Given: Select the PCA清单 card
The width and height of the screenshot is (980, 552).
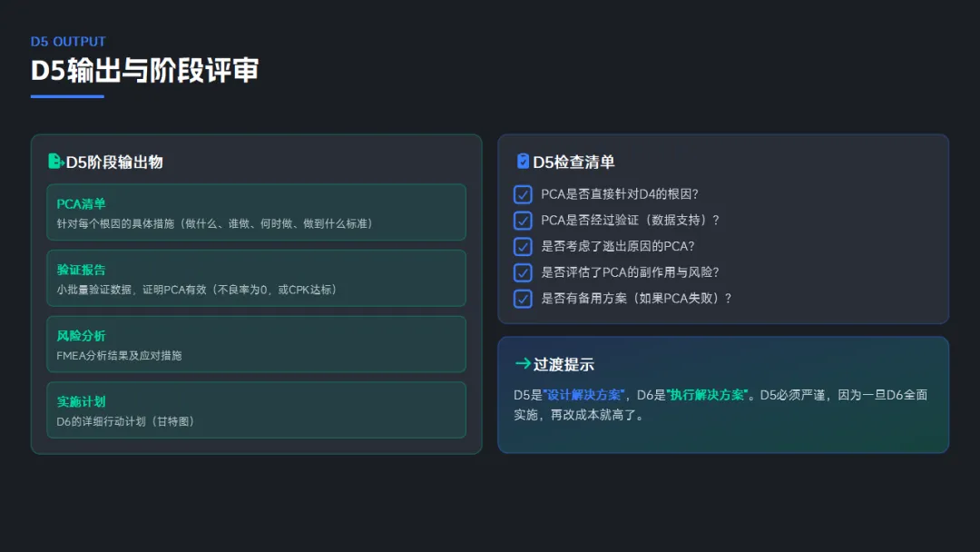Looking at the screenshot, I should tap(256, 212).
